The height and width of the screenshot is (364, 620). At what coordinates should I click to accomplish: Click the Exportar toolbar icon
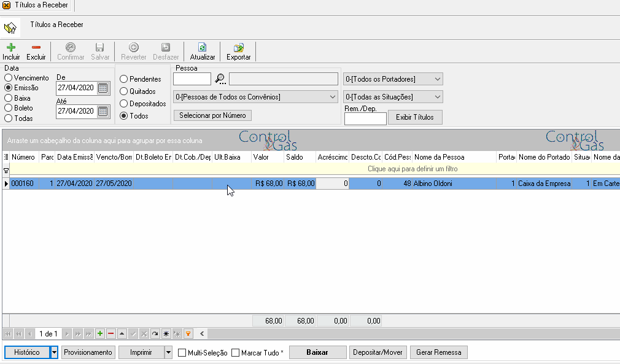238,47
